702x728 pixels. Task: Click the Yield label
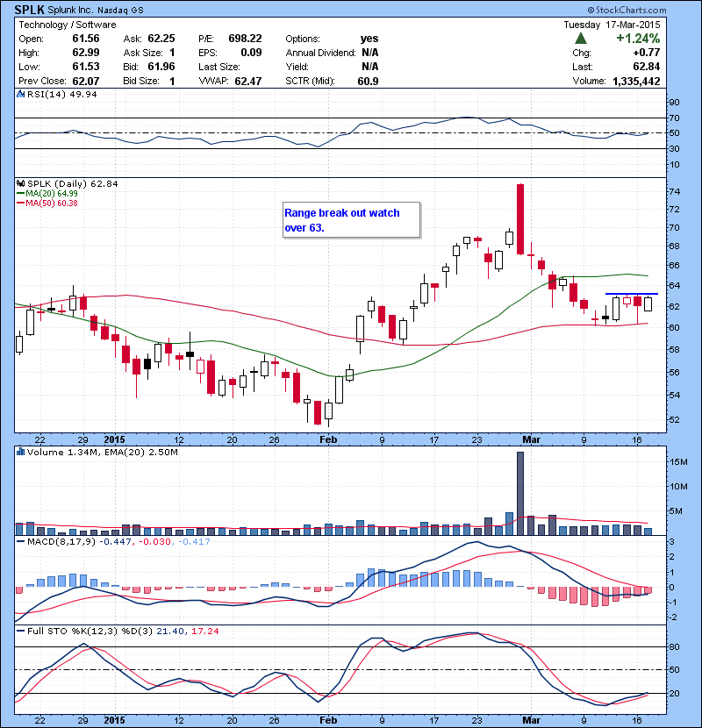(x=297, y=67)
